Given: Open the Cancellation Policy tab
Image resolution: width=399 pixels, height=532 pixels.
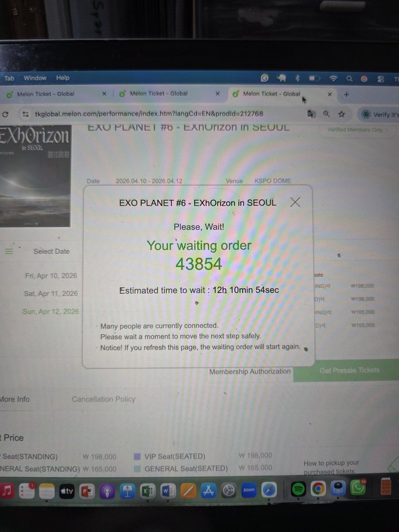Looking at the screenshot, I should [103, 399].
